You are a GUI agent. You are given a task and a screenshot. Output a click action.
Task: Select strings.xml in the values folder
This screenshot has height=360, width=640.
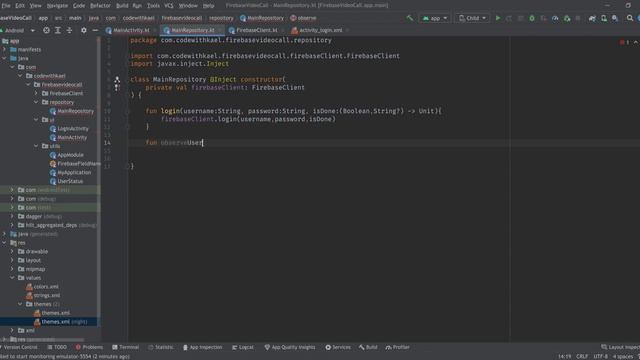pyautogui.click(x=47, y=296)
